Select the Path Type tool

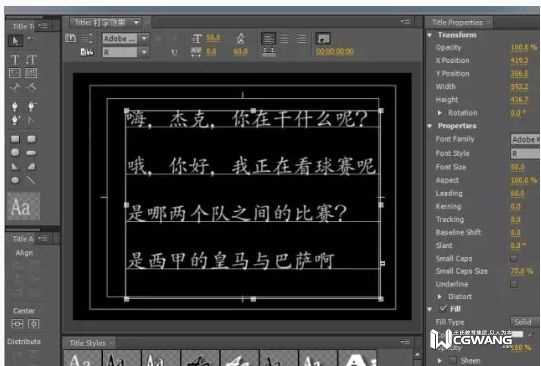pyautogui.click(x=15, y=87)
